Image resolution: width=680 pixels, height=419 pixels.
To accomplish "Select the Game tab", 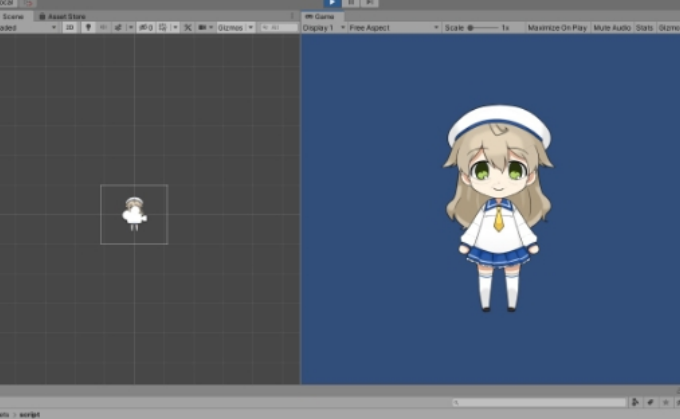I will (320, 16).
